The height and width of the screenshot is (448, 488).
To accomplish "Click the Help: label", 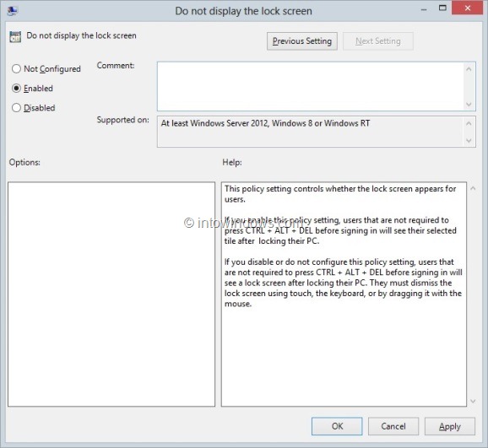I will 232,162.
